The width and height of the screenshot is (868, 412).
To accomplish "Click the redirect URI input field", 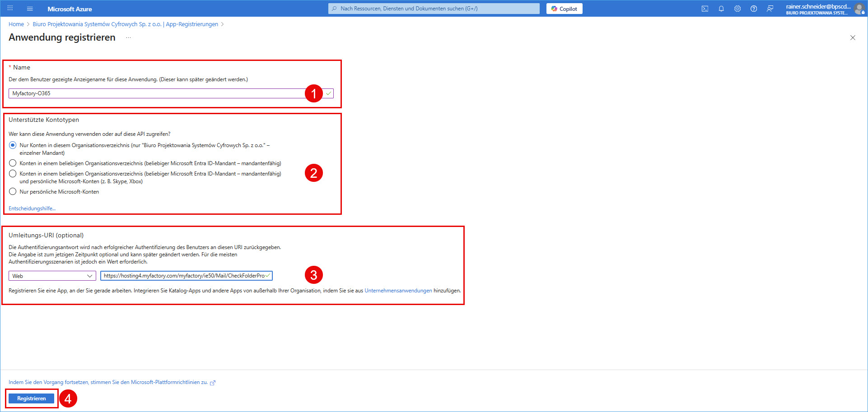I will [x=186, y=276].
